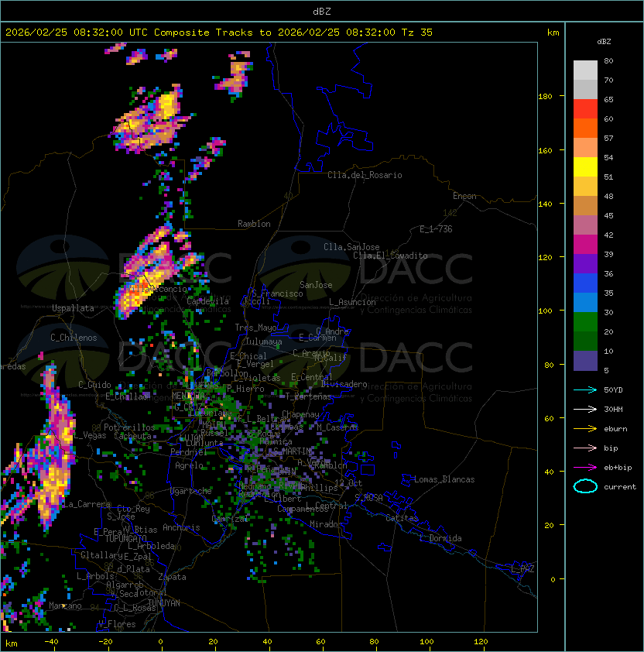This screenshot has height=652, width=644.
Task: Click the '-40' tick on horizontal km axis
Action: (51, 642)
